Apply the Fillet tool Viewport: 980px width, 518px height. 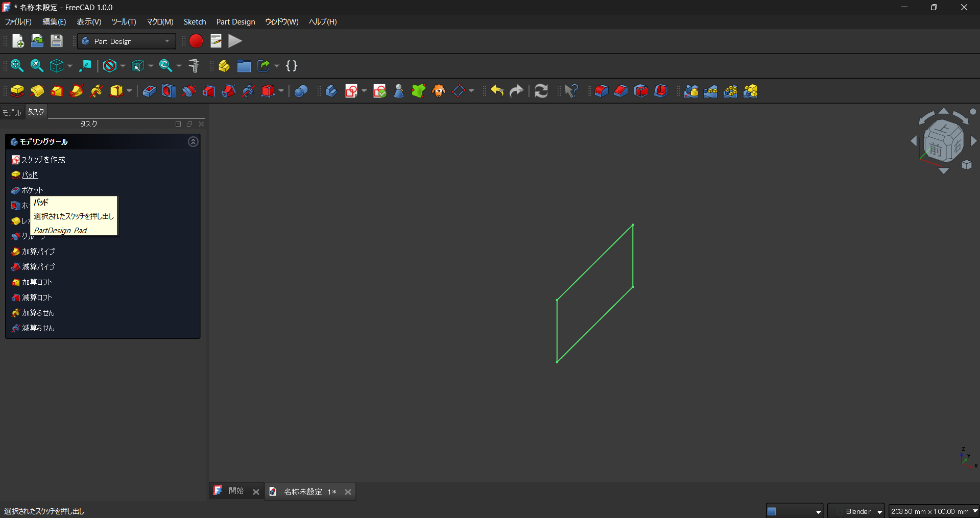coord(601,91)
